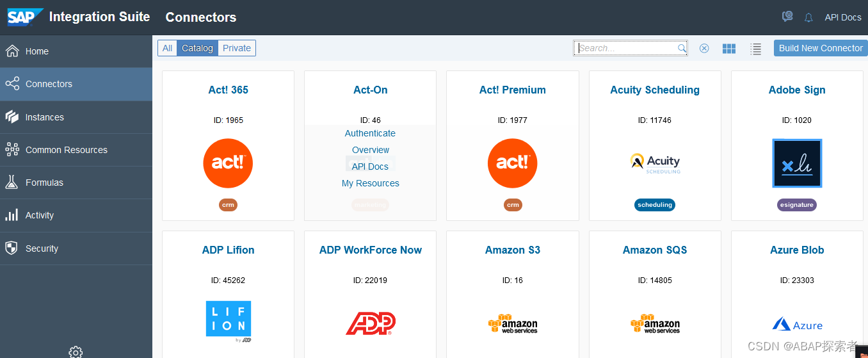The height and width of the screenshot is (358, 868).
Task: Click the SAP logo
Action: (x=25, y=17)
